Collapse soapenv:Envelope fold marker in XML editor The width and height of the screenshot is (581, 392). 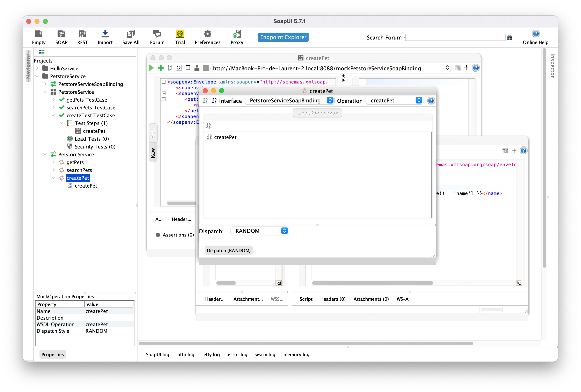[x=164, y=82]
